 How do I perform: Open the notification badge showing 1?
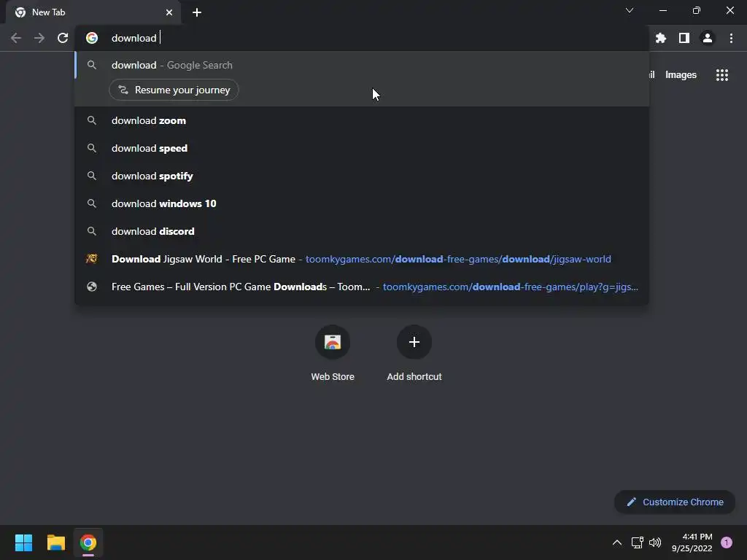click(727, 542)
